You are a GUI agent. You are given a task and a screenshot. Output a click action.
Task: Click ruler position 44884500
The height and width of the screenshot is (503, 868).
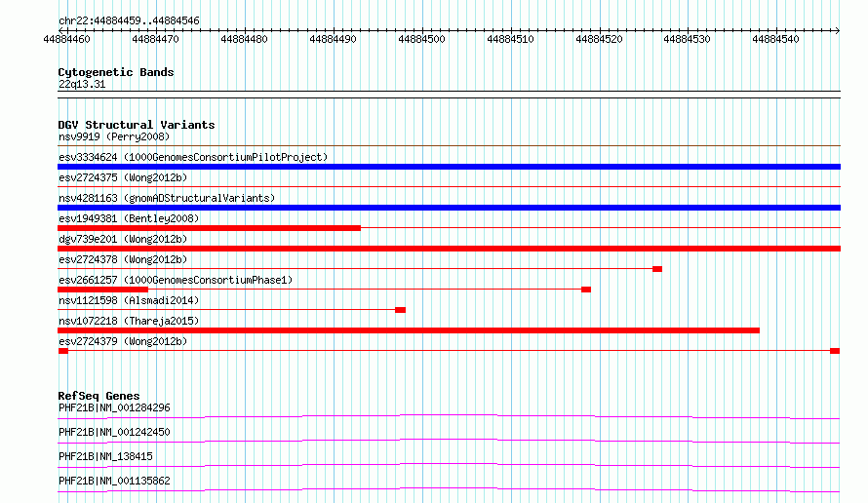pyautogui.click(x=421, y=39)
